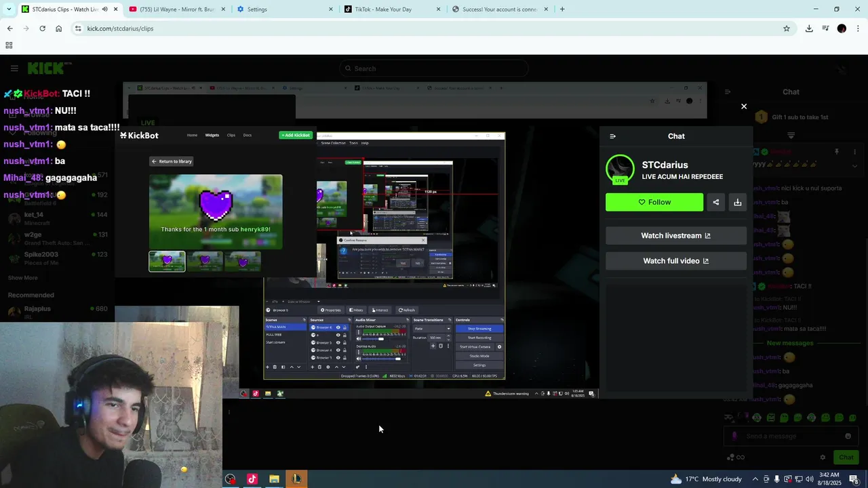The width and height of the screenshot is (868, 488).
Task: Share the clip with the share icon
Action: coord(716,202)
